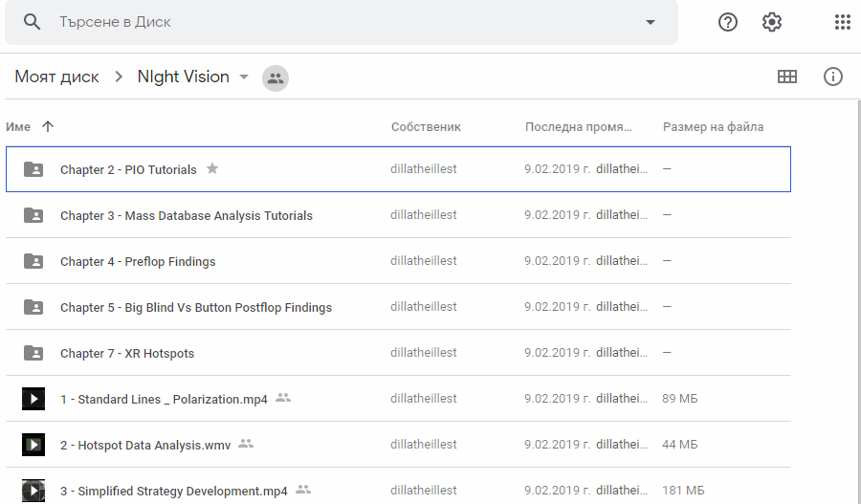861x504 pixels.
Task: Click the search magnifier icon
Action: pos(32,22)
